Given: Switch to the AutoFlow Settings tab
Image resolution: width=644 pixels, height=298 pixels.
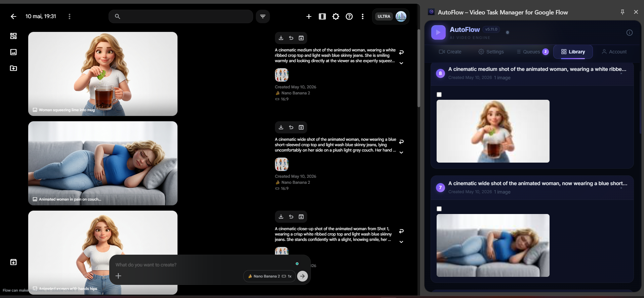Looking at the screenshot, I should (491, 52).
